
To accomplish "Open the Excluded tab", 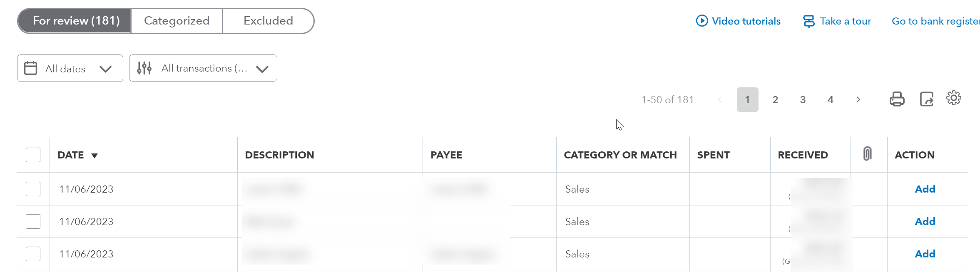I will tap(268, 21).
